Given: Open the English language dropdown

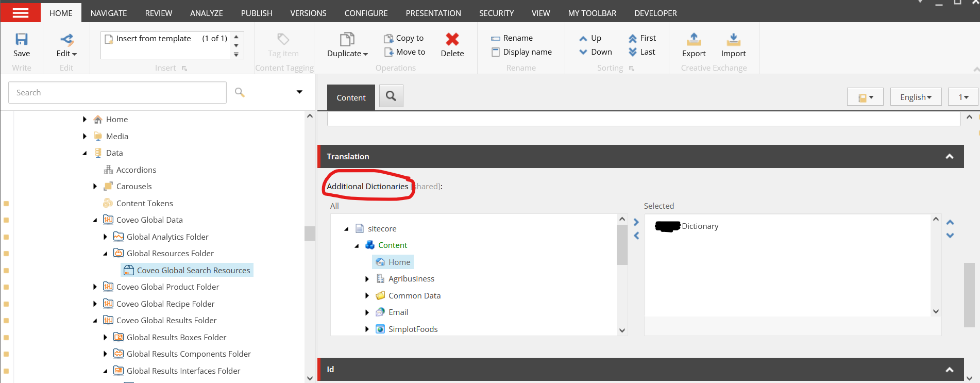Looking at the screenshot, I should [x=916, y=97].
